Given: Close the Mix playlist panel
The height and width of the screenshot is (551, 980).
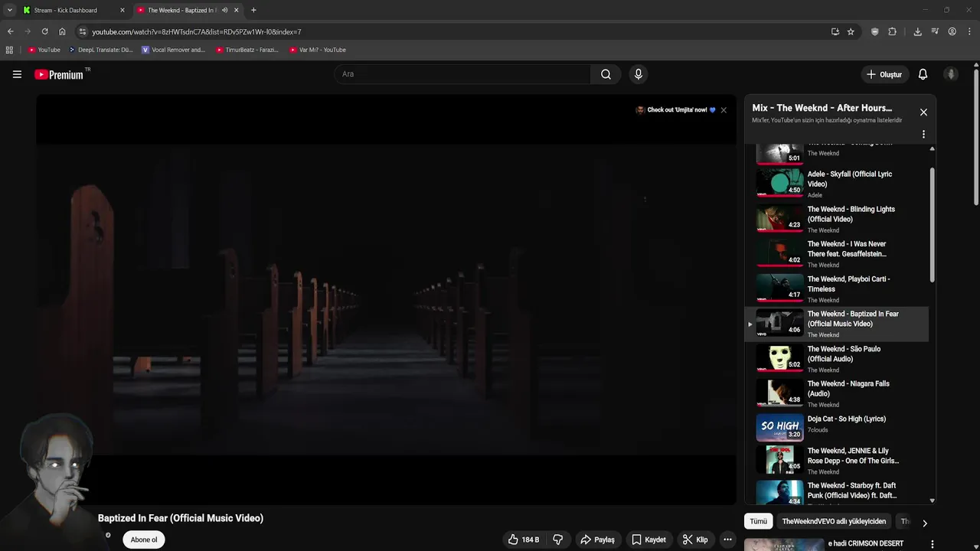Looking at the screenshot, I should (x=923, y=112).
